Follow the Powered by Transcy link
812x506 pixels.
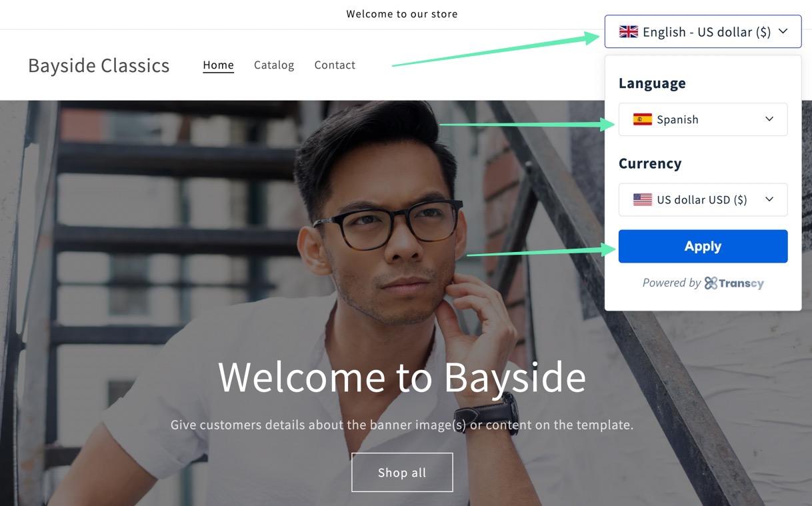703,283
